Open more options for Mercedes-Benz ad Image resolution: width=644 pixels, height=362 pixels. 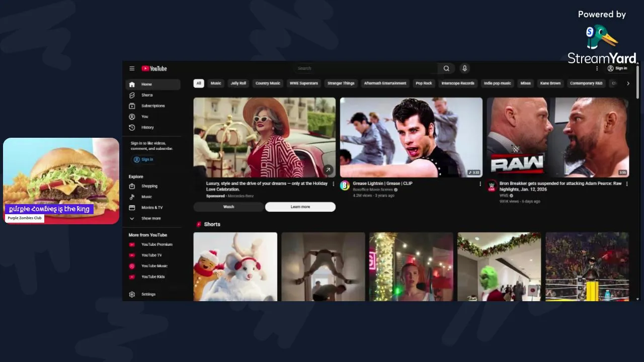click(x=333, y=184)
